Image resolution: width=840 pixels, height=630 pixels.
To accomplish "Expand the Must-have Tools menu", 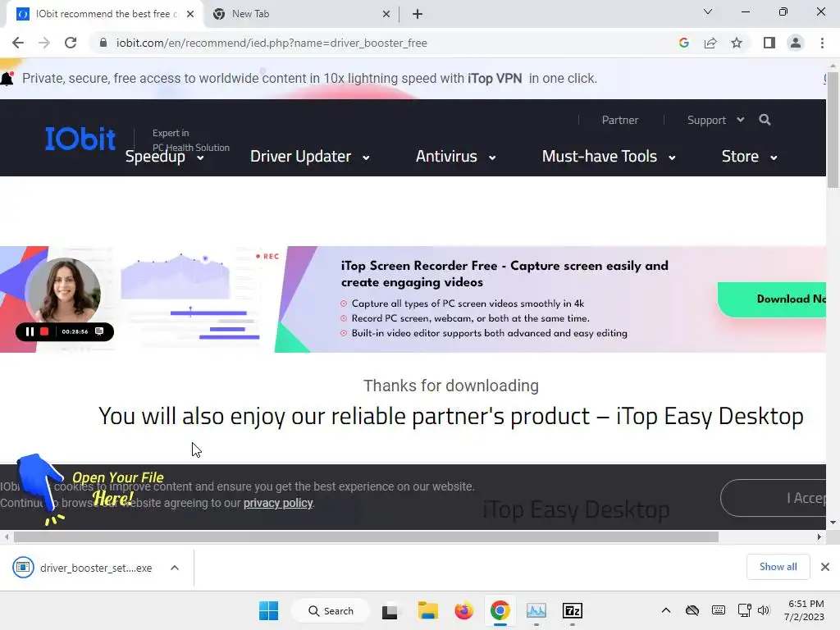I will (609, 157).
